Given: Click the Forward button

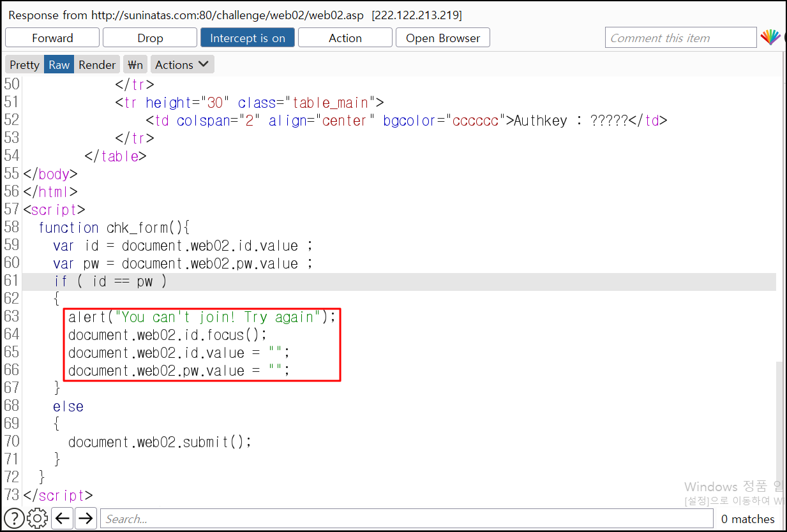Looking at the screenshot, I should coord(52,38).
